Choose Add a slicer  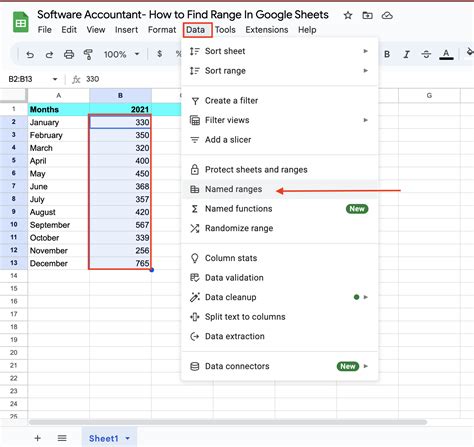(x=280, y=140)
